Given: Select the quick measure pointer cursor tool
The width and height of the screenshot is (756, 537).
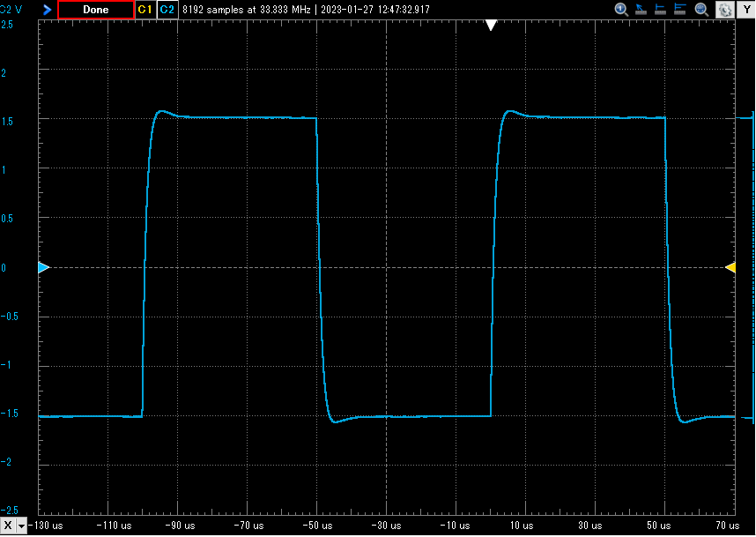Looking at the screenshot, I should (641, 9).
